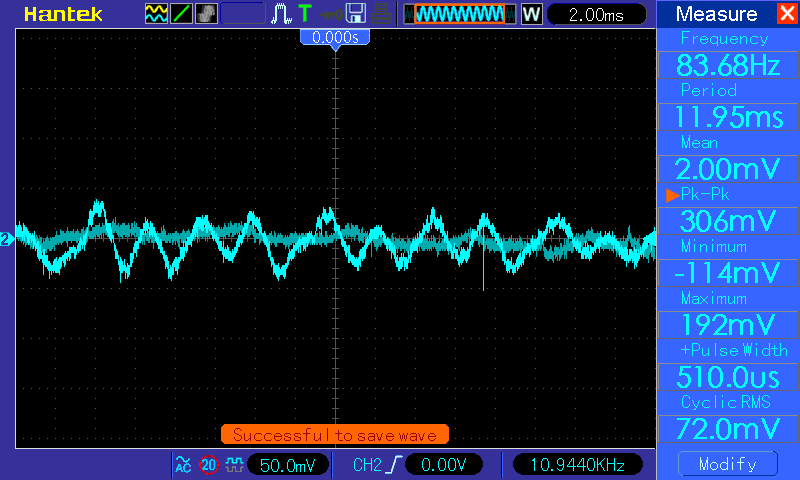Click the empty status box in top toolbar
The width and height of the screenshot is (800, 480).
(x=243, y=14)
